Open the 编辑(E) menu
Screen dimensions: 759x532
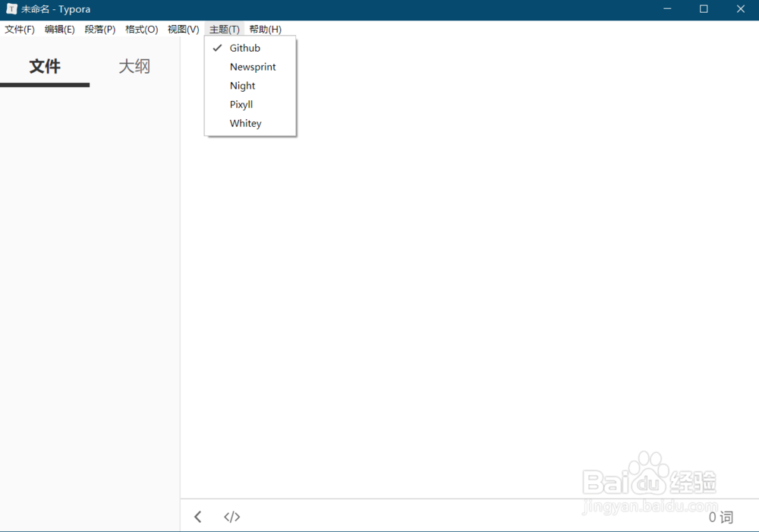click(x=59, y=29)
